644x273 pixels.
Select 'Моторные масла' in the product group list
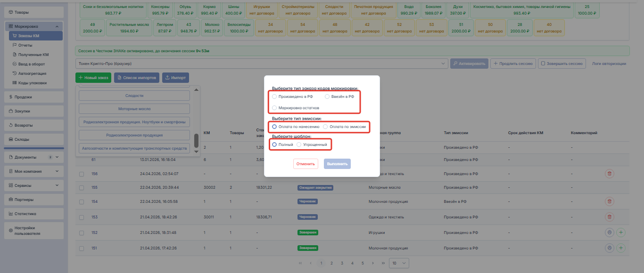pyautogui.click(x=134, y=109)
